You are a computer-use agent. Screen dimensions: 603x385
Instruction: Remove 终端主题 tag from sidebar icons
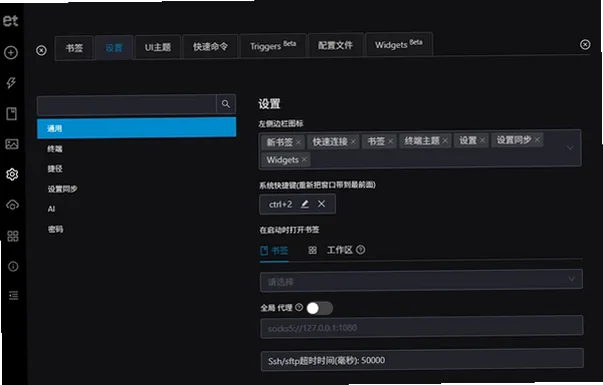point(445,141)
